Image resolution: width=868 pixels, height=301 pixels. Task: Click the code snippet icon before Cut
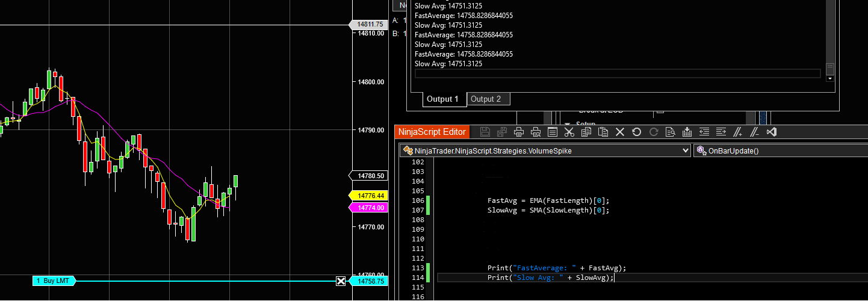click(553, 132)
